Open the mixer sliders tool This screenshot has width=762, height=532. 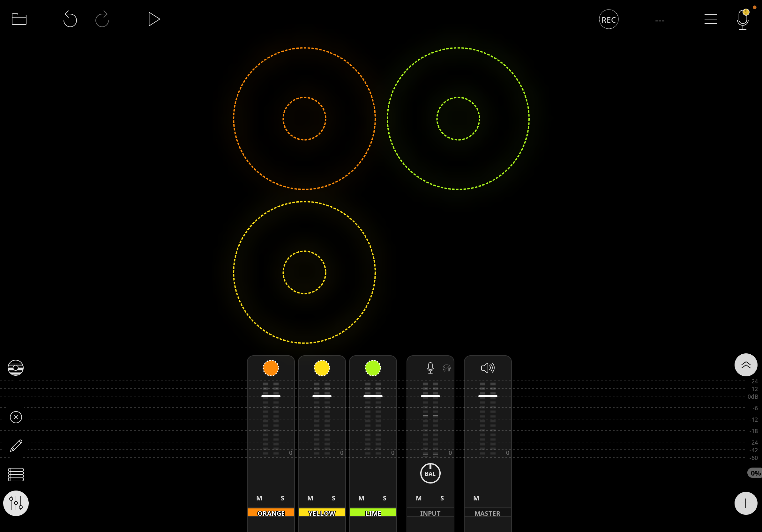(x=16, y=503)
